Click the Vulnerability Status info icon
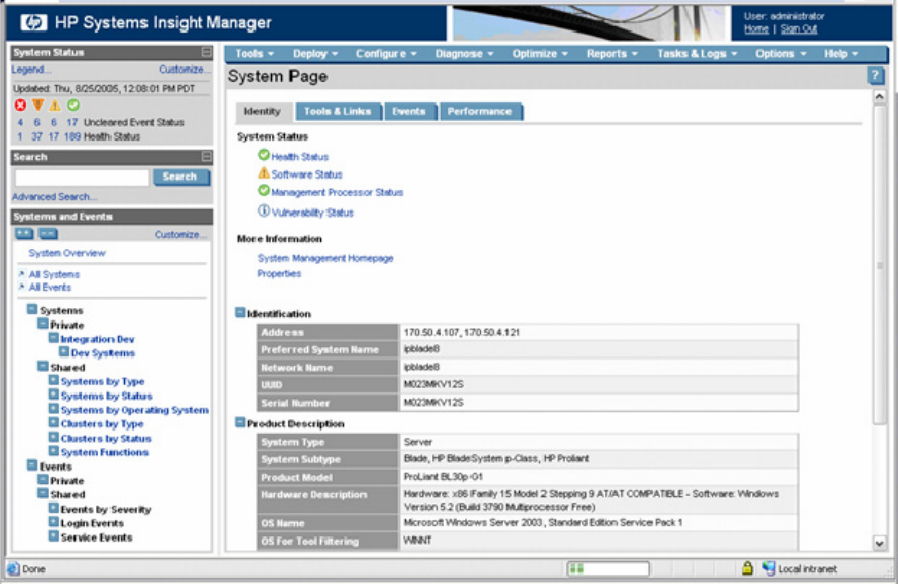Viewport: 898px width, 584px height. tap(263, 211)
